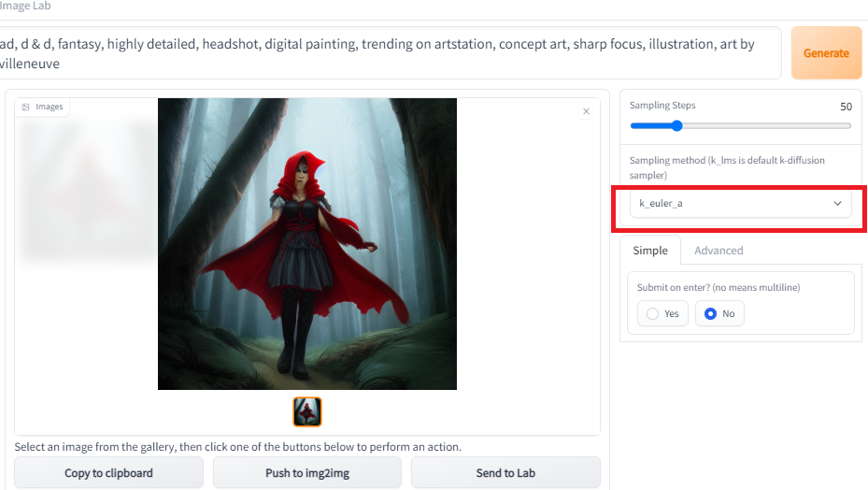Screen dimensions: 868x490
Task: Click the orange Generate button
Action: pyautogui.click(x=826, y=53)
